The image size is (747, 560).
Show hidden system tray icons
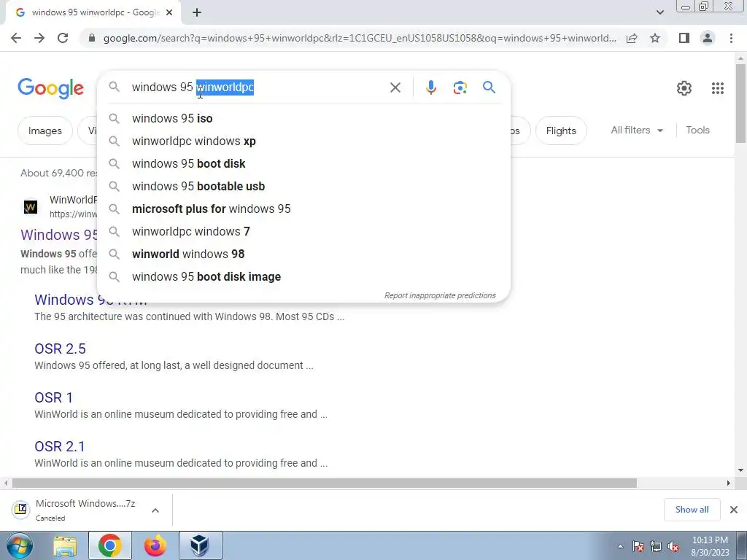click(620, 547)
